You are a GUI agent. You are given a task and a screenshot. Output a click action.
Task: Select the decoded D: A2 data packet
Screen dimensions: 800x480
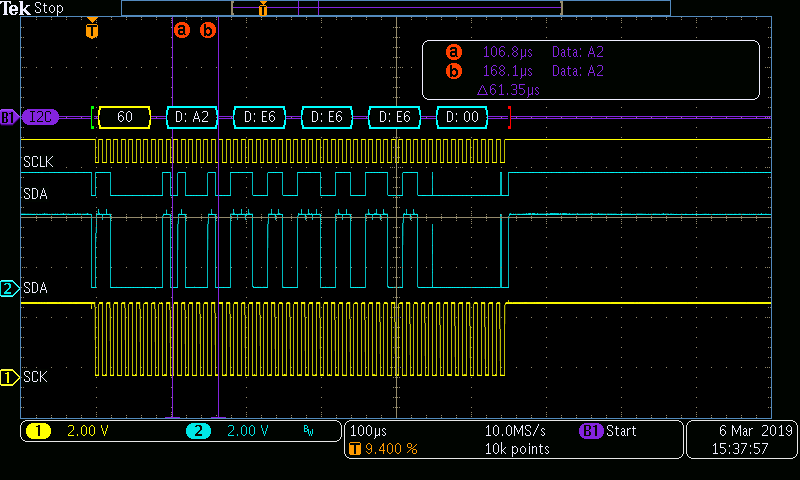click(x=191, y=117)
